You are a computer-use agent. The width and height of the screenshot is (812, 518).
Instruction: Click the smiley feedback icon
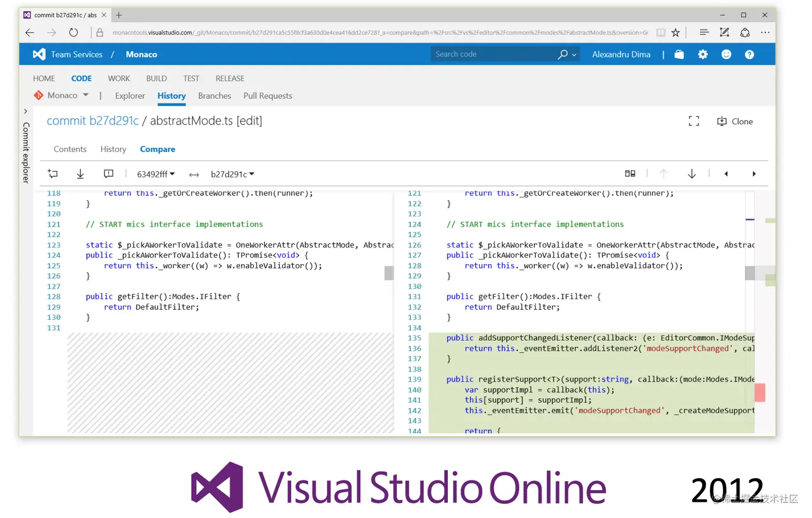[x=726, y=54]
